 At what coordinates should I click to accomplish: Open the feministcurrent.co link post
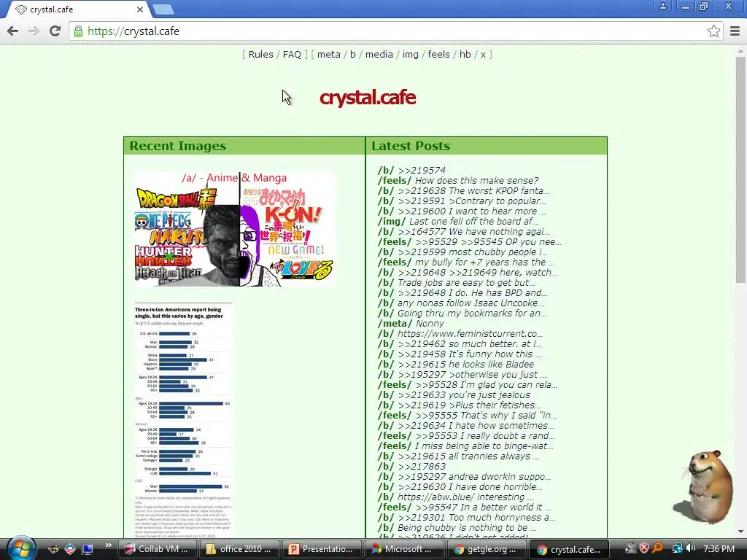471,333
